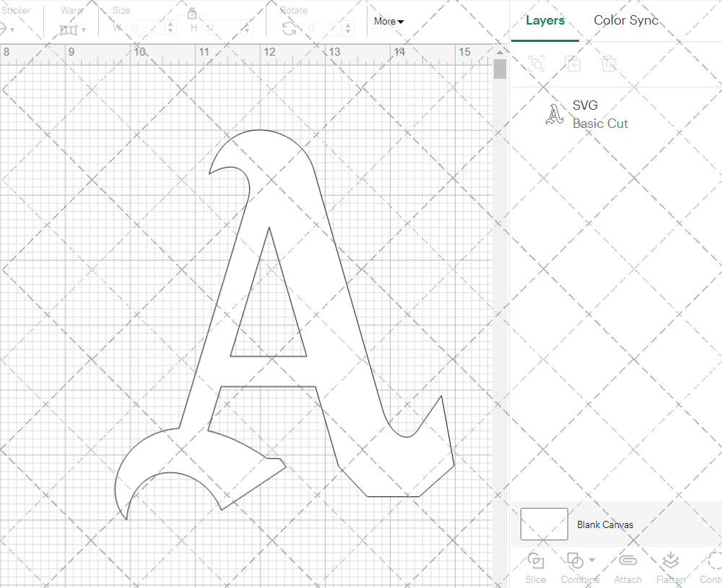Toggle the size aspect ratio lock
The width and height of the screenshot is (722, 588).
(192, 14)
